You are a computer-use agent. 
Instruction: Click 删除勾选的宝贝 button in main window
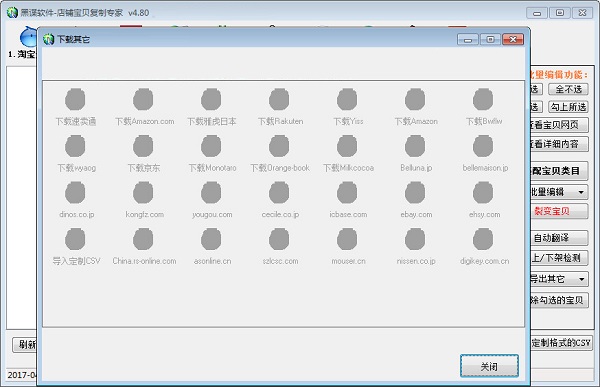559,300
